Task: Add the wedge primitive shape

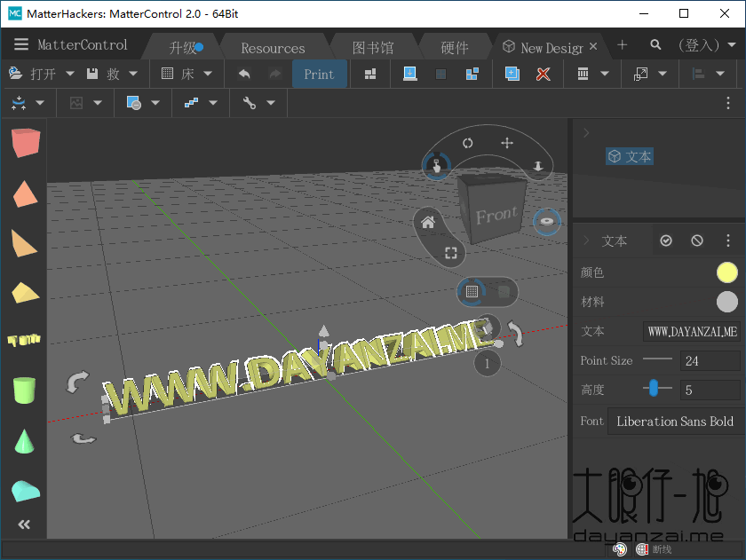Action: click(x=24, y=243)
